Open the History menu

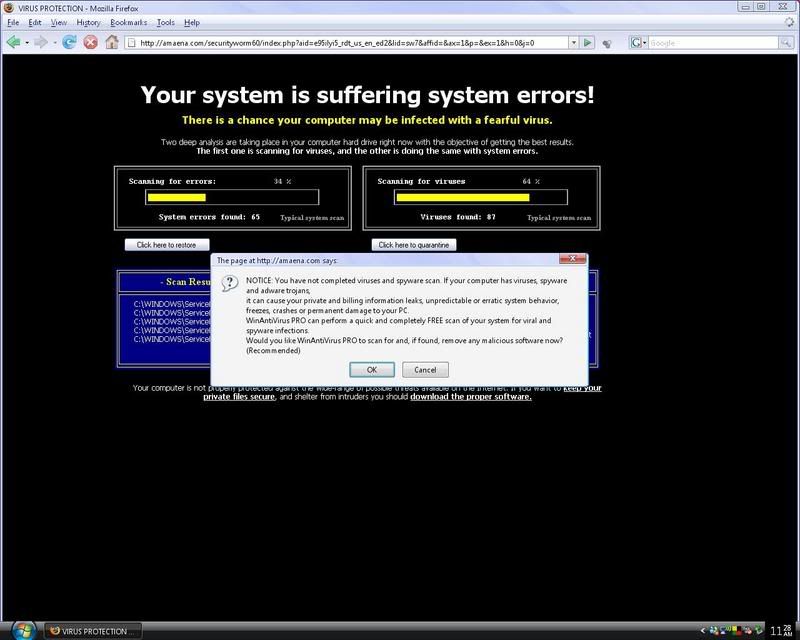89,22
